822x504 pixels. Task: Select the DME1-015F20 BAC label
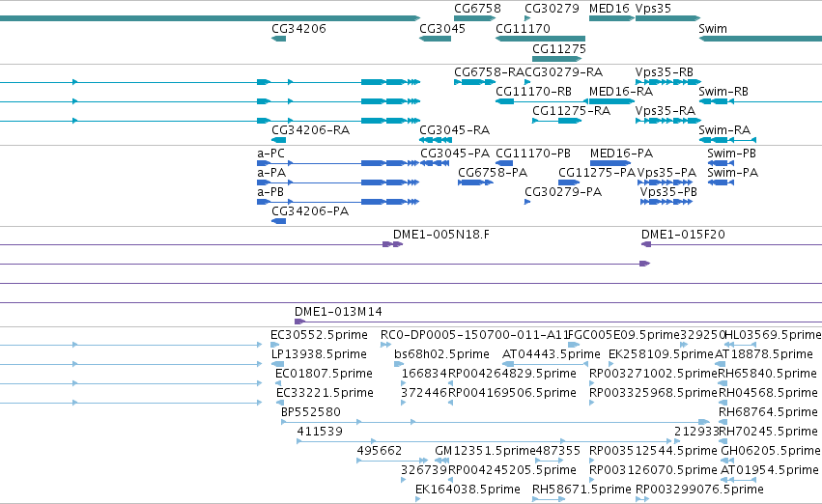pos(683,236)
